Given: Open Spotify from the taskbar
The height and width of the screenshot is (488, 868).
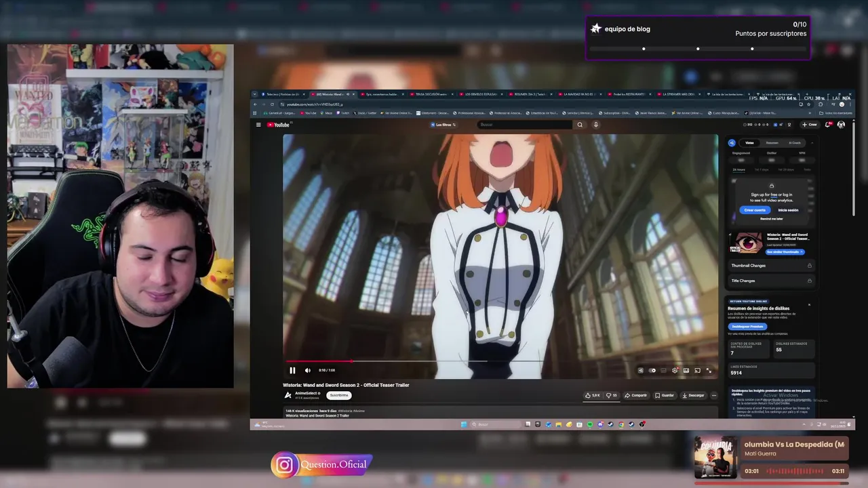Looking at the screenshot, I should 590,424.
